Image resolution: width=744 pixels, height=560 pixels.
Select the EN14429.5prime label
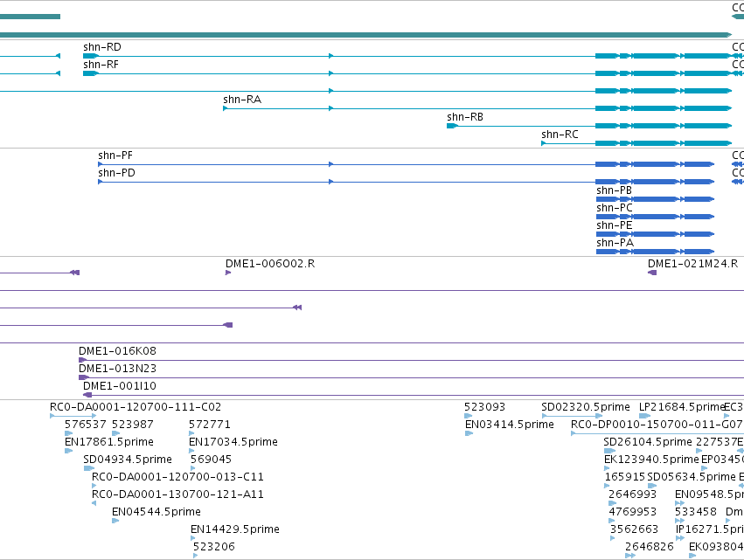[x=235, y=529]
